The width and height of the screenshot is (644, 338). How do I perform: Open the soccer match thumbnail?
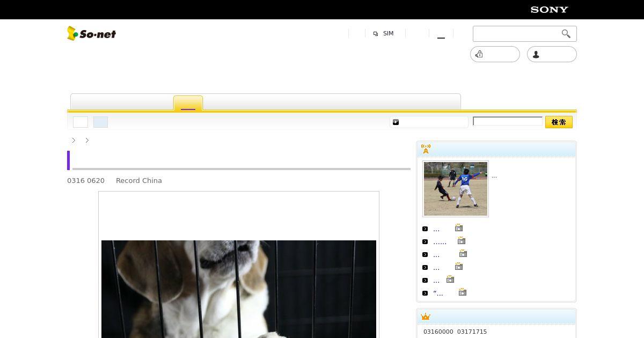(x=456, y=189)
